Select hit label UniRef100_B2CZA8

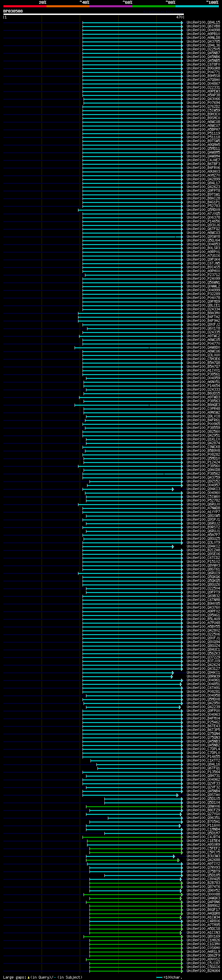click(x=203, y=550)
